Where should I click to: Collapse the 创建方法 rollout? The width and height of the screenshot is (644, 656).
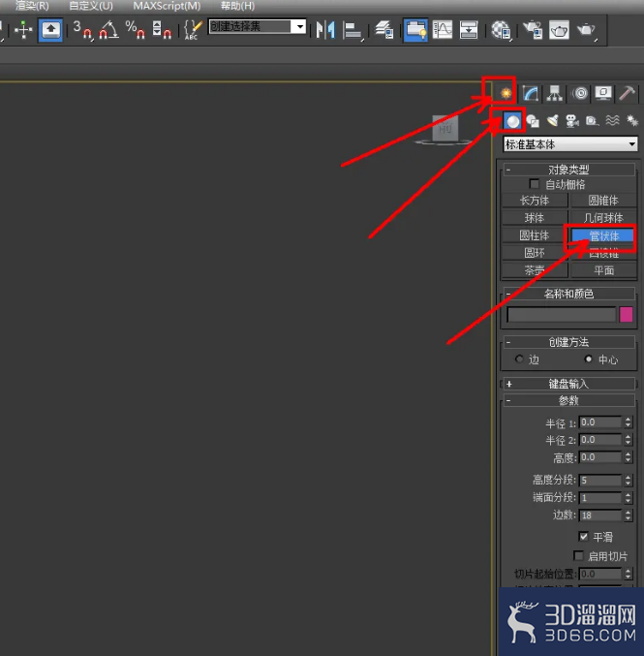click(568, 342)
